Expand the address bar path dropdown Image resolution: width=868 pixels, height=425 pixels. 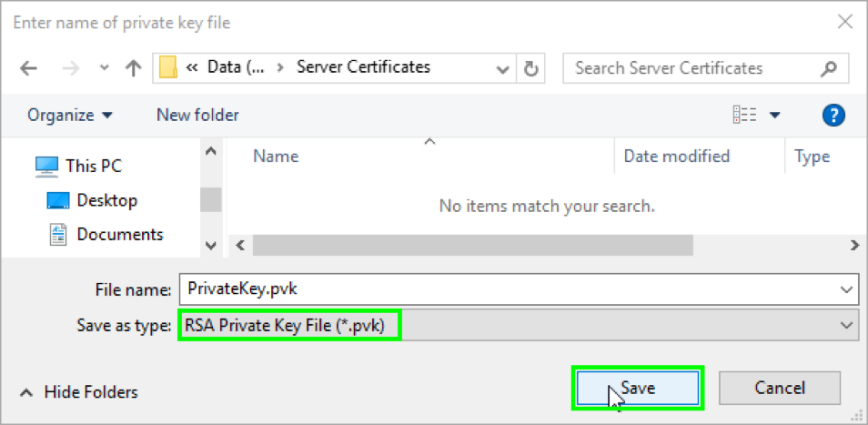(503, 68)
